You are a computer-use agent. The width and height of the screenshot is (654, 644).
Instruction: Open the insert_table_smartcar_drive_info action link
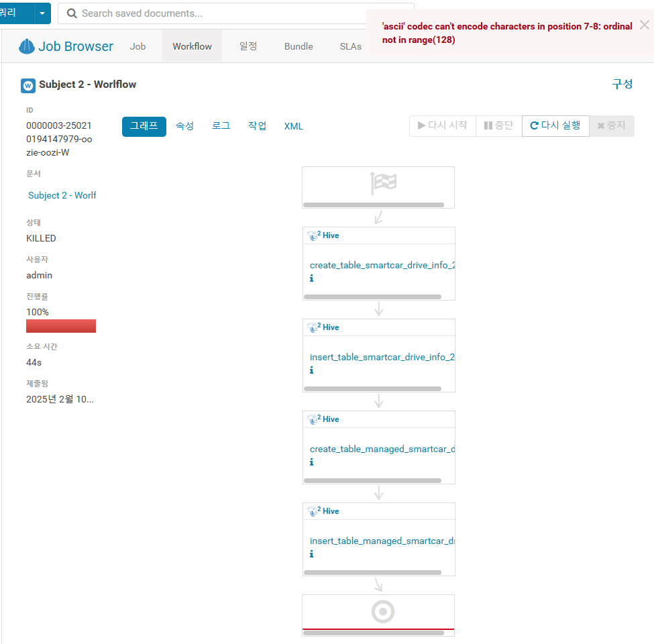pos(382,357)
